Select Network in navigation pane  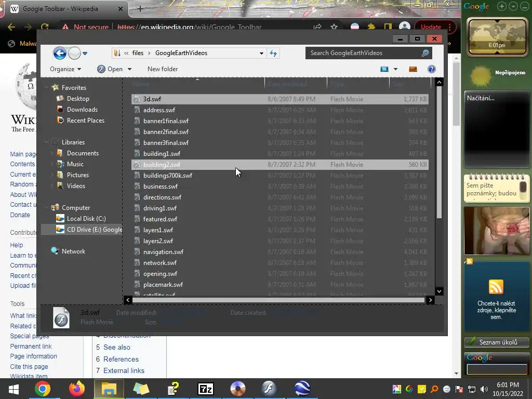(73, 251)
